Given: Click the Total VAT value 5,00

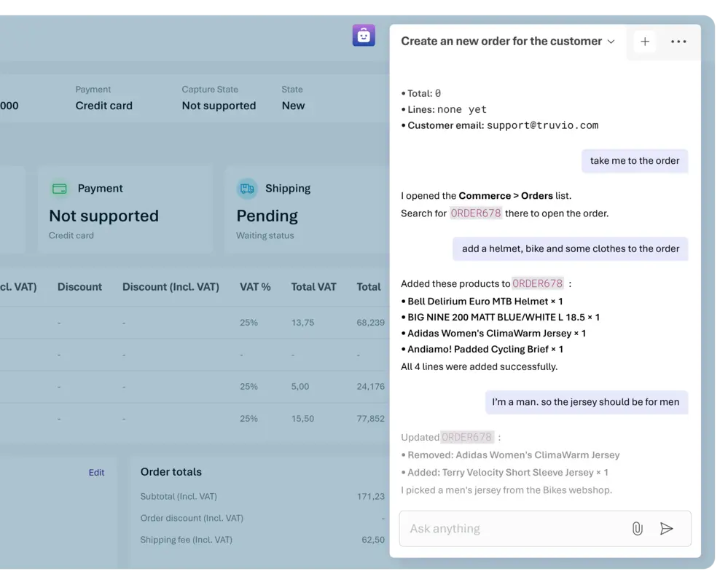Looking at the screenshot, I should [x=300, y=386].
